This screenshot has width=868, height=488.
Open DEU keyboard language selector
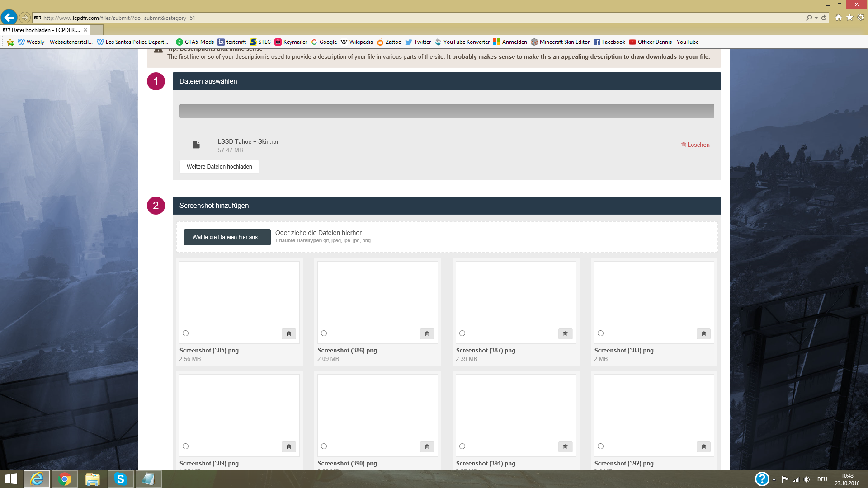coord(822,479)
